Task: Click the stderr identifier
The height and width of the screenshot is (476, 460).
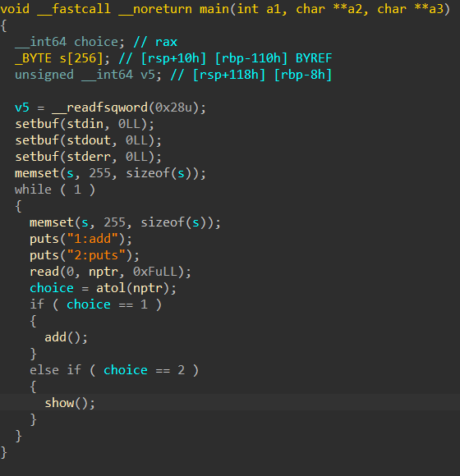Action: click(x=89, y=157)
